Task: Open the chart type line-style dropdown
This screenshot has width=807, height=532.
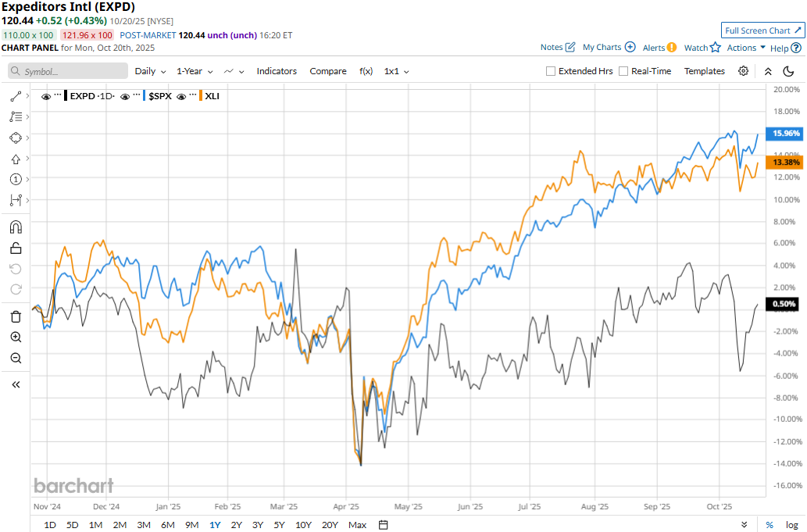Action: [x=234, y=71]
